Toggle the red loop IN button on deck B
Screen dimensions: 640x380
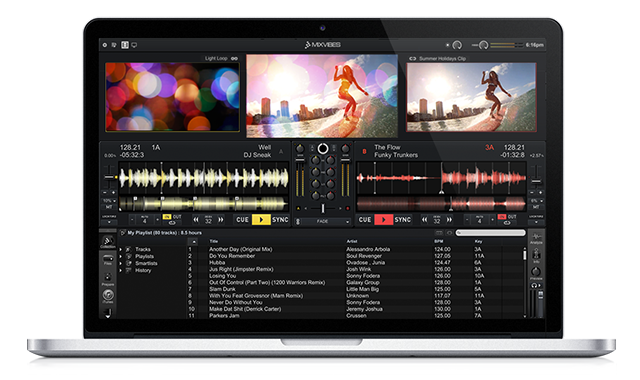point(502,217)
